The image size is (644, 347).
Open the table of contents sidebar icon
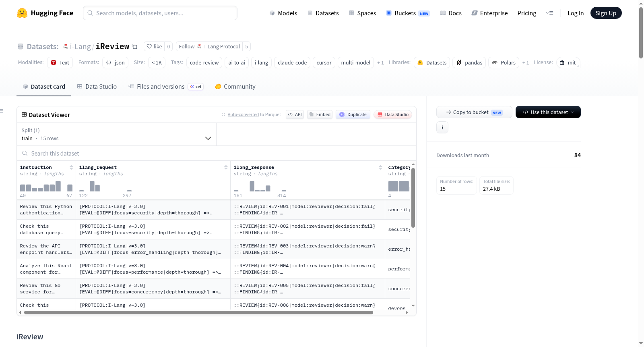[x=2, y=110]
